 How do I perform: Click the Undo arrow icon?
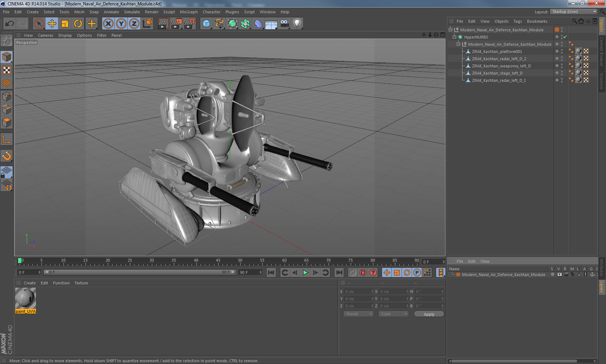coord(10,24)
